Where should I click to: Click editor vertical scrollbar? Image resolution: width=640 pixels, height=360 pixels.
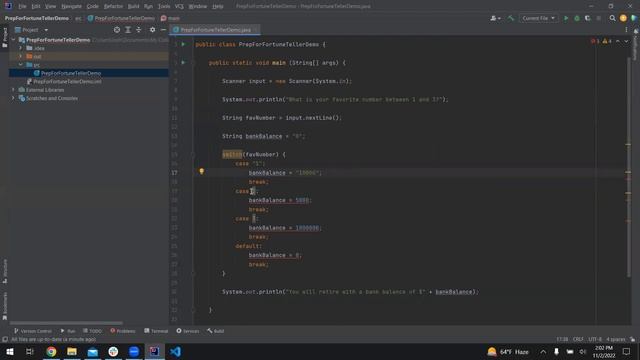pyautogui.click(x=629, y=167)
